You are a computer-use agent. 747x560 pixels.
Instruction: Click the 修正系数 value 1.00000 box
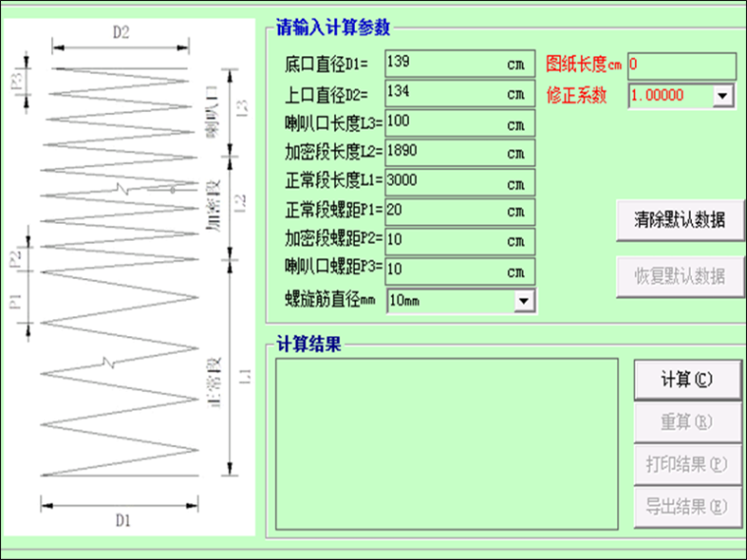[668, 96]
